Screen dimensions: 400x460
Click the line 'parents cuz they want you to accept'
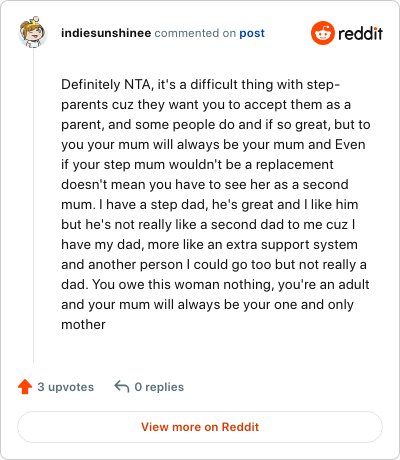coord(206,104)
